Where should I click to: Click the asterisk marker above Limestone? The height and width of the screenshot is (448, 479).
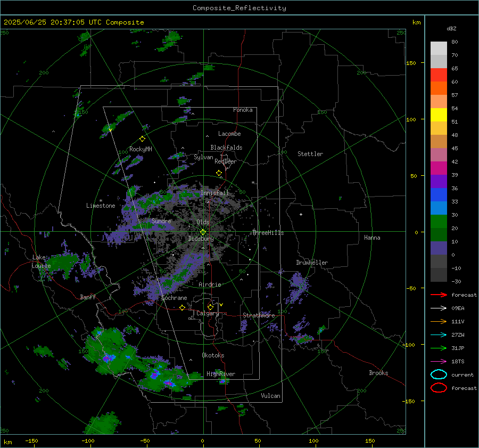pos(101,201)
